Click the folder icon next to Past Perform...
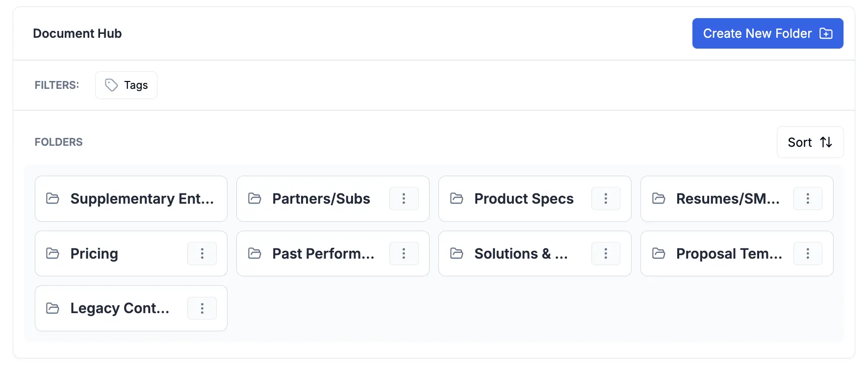 coord(255,254)
